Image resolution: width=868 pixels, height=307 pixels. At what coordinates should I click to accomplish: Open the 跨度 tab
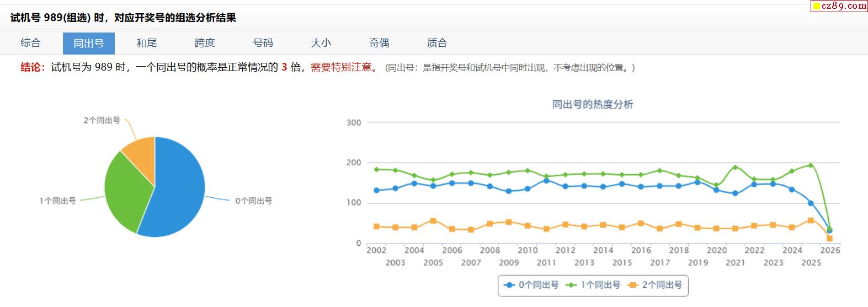pyautogui.click(x=205, y=43)
